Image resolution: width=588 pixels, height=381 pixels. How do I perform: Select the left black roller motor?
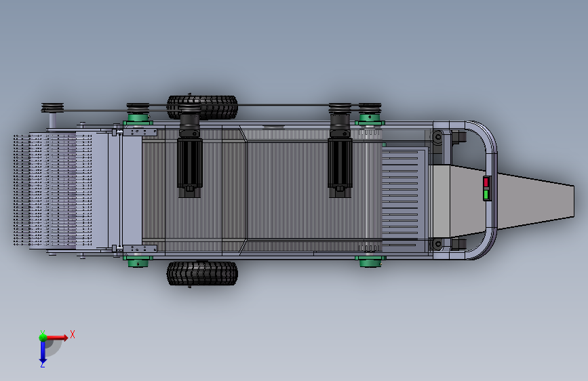[190, 162]
